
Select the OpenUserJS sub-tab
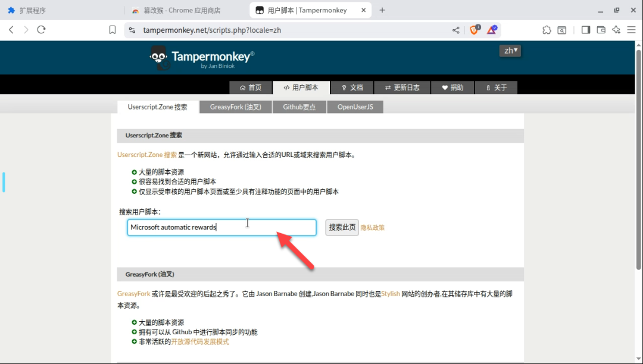pyautogui.click(x=355, y=107)
